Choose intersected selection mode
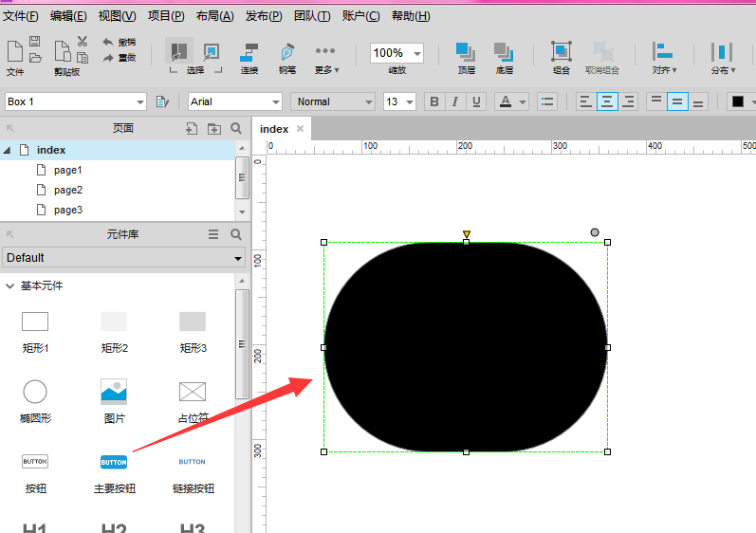The width and height of the screenshot is (756, 533). 179,50
